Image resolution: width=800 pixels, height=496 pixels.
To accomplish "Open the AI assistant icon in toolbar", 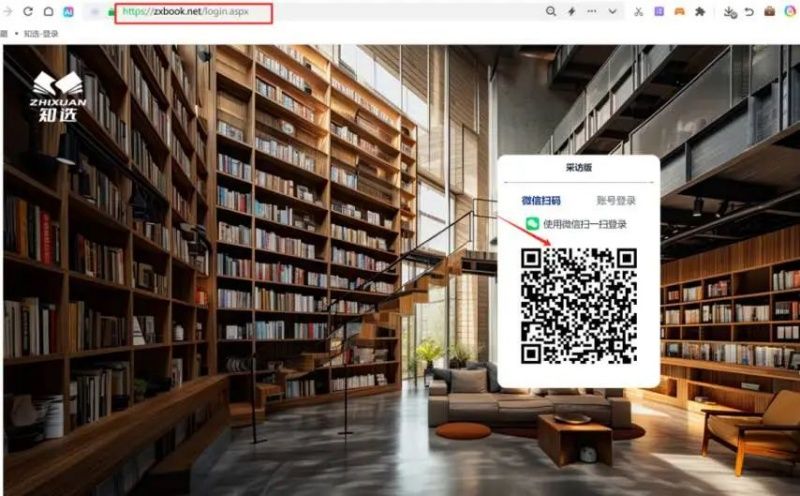I will tap(69, 11).
